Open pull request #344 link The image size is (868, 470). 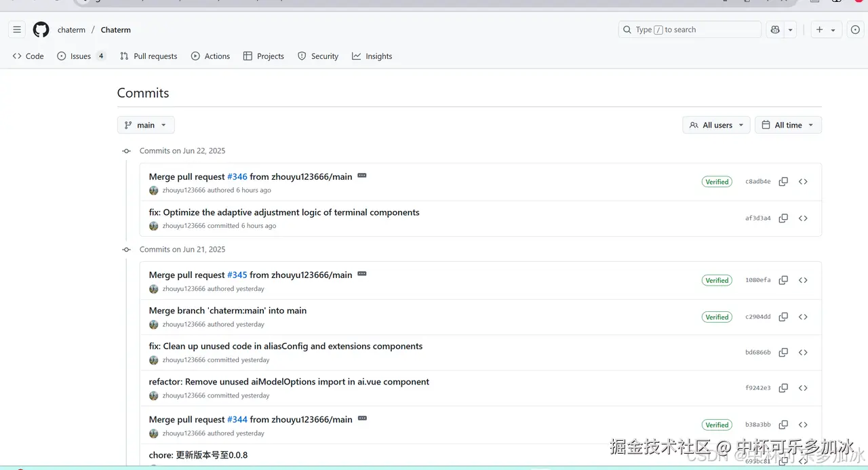click(237, 420)
